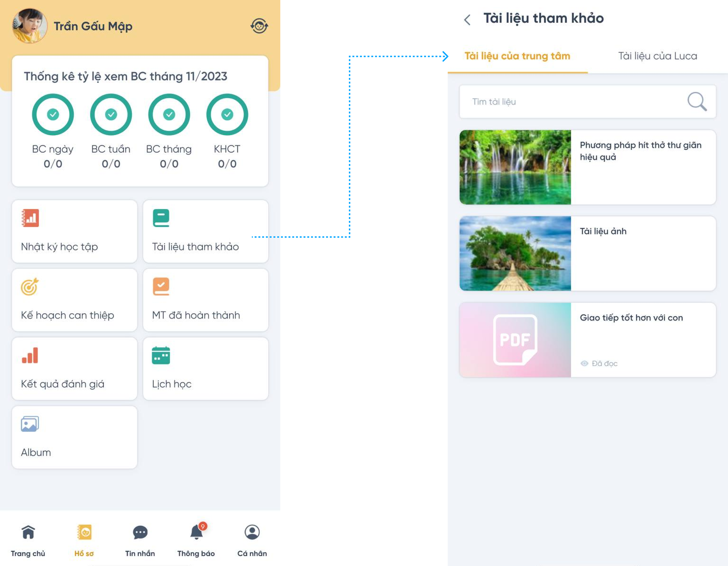Open the Album pictures icon
This screenshot has height=566, width=728.
click(x=30, y=424)
